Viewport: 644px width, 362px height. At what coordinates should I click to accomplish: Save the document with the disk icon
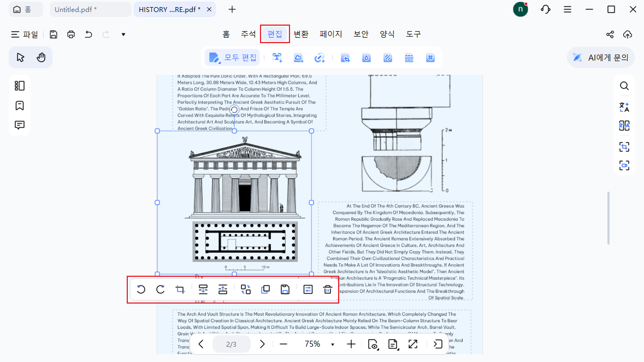[x=54, y=34]
